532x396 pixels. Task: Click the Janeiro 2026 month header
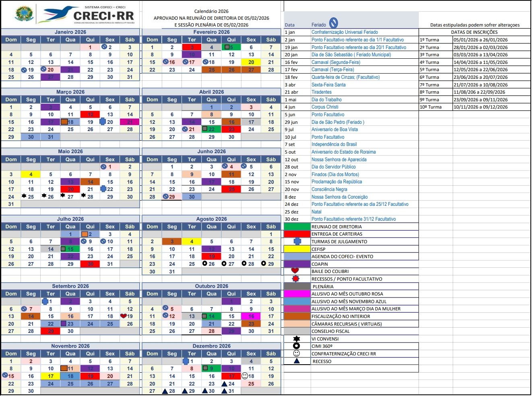tap(70, 32)
